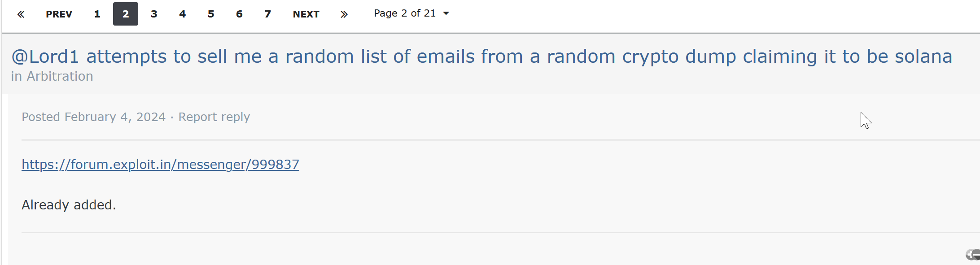Screen dimensions: 980x265
Task: Open the 'Page 2 of 21' page jump dropdown
Action: (x=405, y=13)
